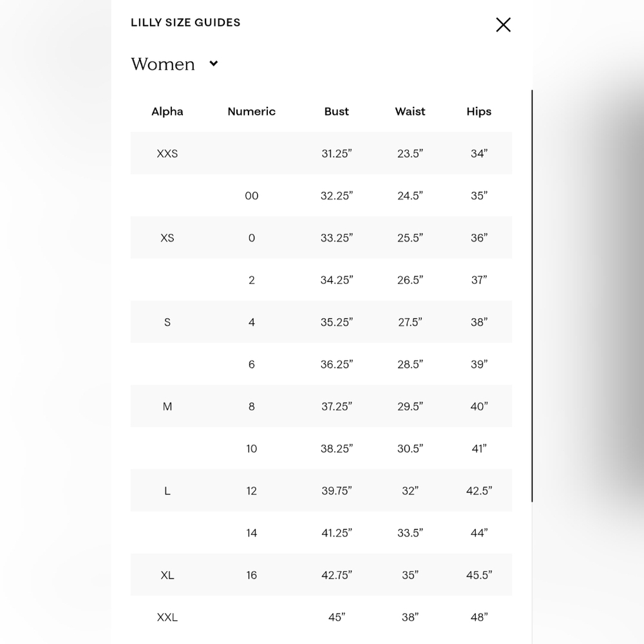Click the Alpha column header
Viewport: 644px width, 644px height.
[x=167, y=111]
